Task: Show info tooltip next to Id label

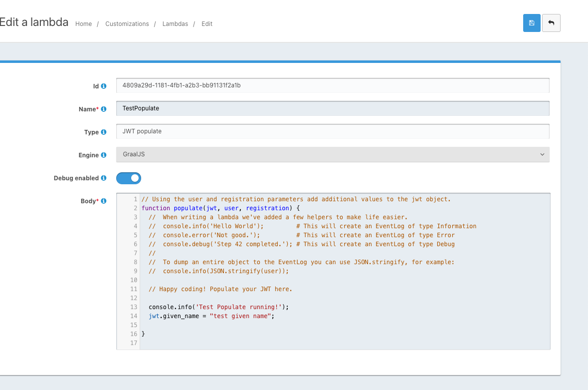Action: coord(104,86)
